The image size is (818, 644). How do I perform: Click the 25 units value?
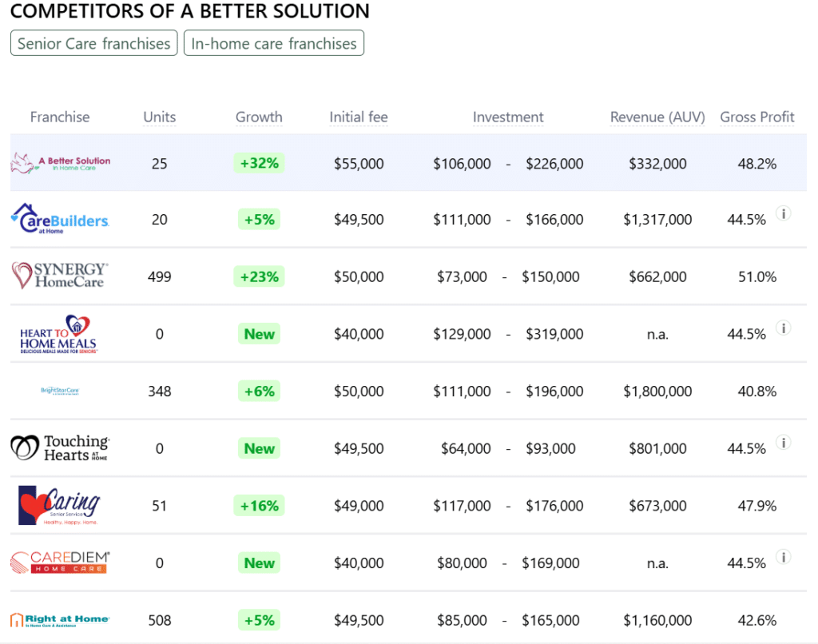160,164
